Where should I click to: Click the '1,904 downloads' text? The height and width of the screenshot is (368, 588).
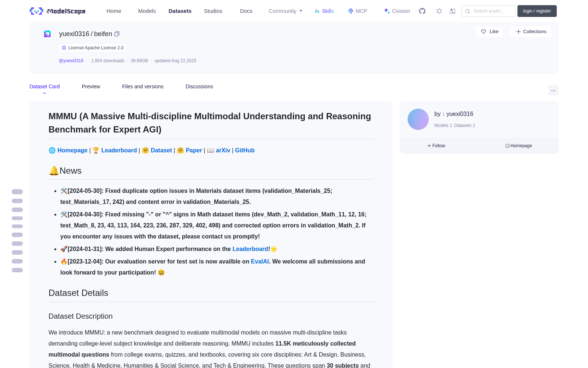(108, 61)
